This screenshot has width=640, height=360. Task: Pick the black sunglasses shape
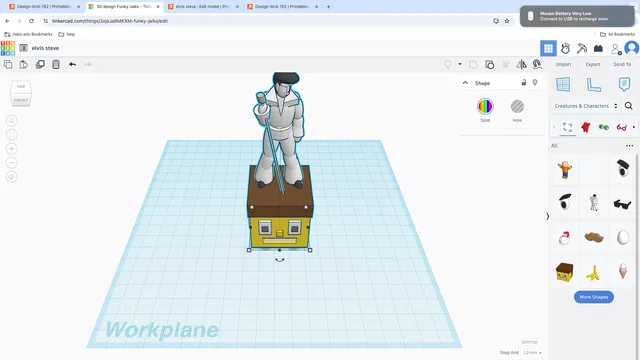click(622, 203)
